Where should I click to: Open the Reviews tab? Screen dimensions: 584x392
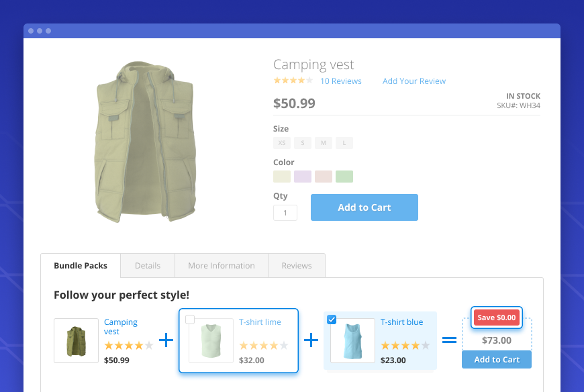(297, 266)
